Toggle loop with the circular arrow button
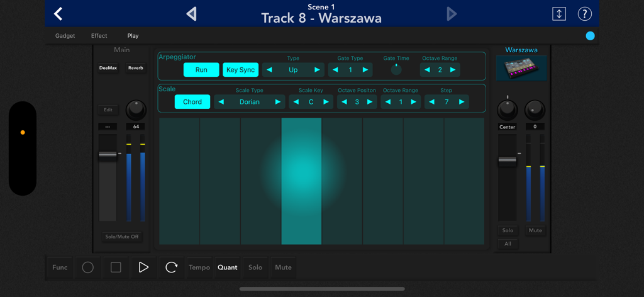This screenshot has height=297, width=644. pos(171,267)
